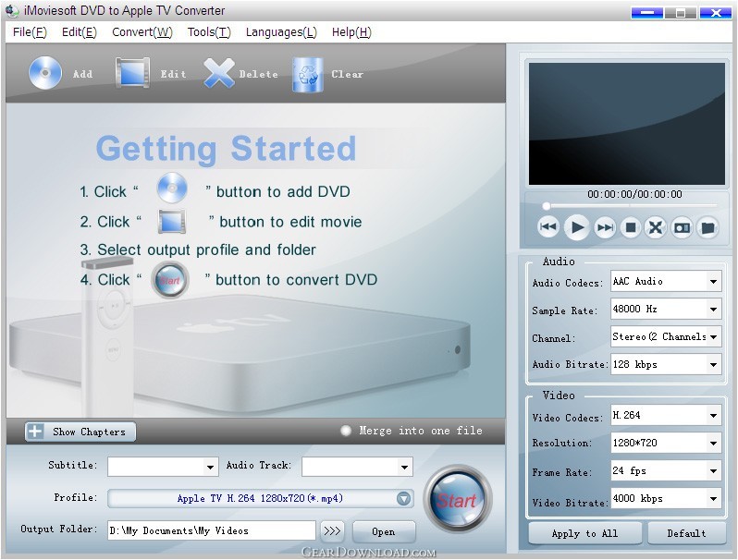Click the Add DVD disc icon
This screenshot has height=560, width=738.
coord(45,73)
